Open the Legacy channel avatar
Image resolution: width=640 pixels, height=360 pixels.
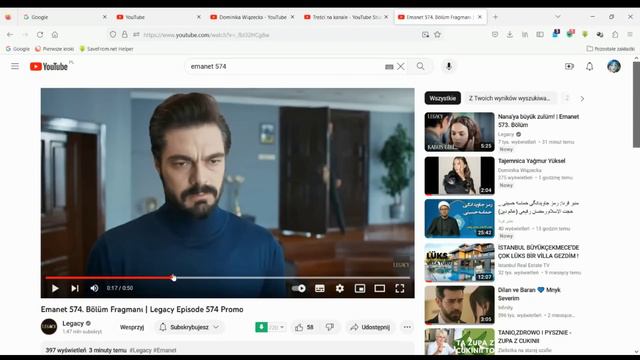point(49,327)
